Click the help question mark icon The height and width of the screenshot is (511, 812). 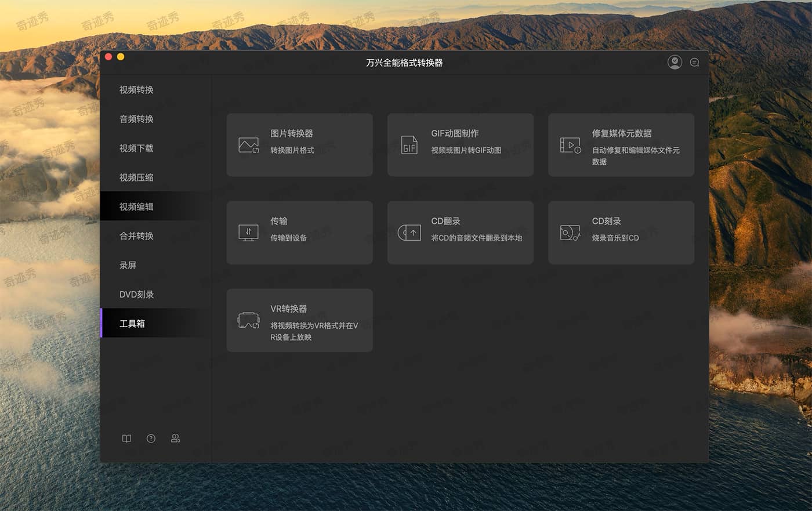151,438
